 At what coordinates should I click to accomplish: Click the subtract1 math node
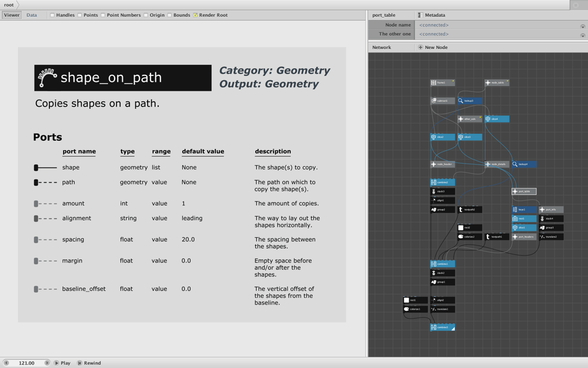[x=443, y=101]
